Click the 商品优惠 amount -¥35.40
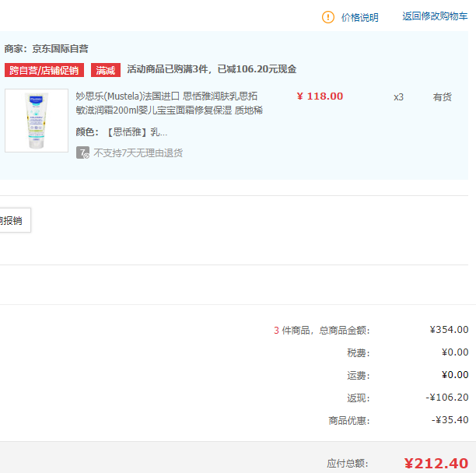 pos(450,420)
